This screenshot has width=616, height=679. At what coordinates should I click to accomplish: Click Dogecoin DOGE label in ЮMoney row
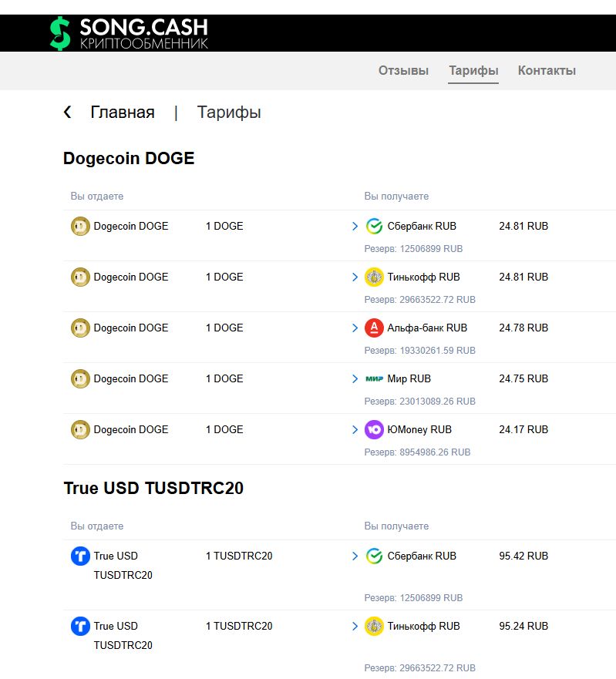[131, 429]
